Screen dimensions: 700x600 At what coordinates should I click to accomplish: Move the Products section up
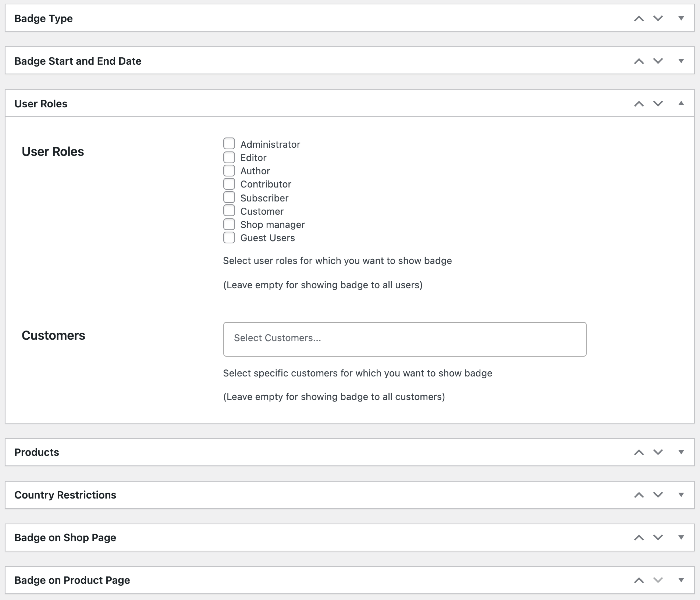click(x=639, y=452)
